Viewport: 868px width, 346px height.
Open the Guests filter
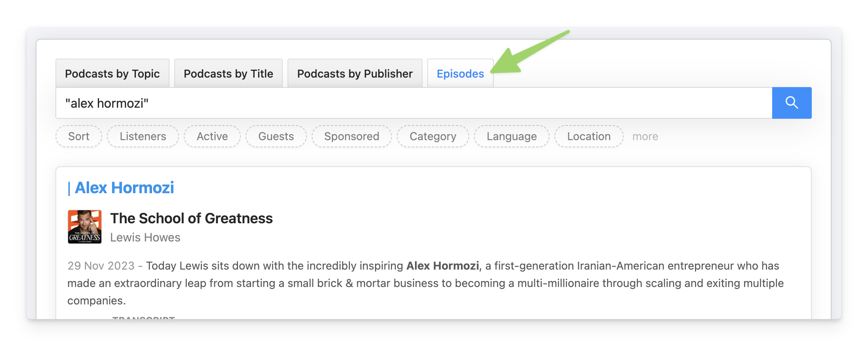276,136
